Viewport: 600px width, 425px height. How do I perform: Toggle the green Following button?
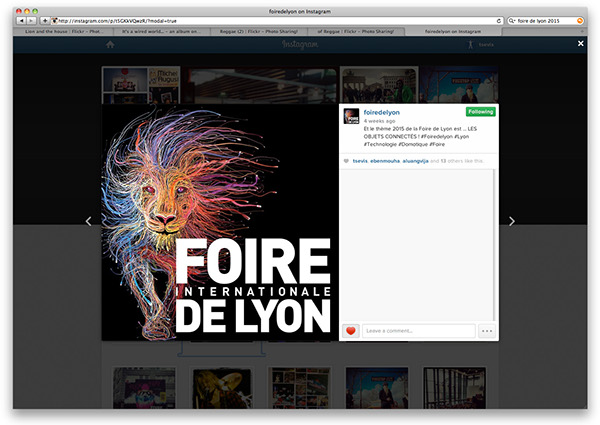(x=480, y=111)
